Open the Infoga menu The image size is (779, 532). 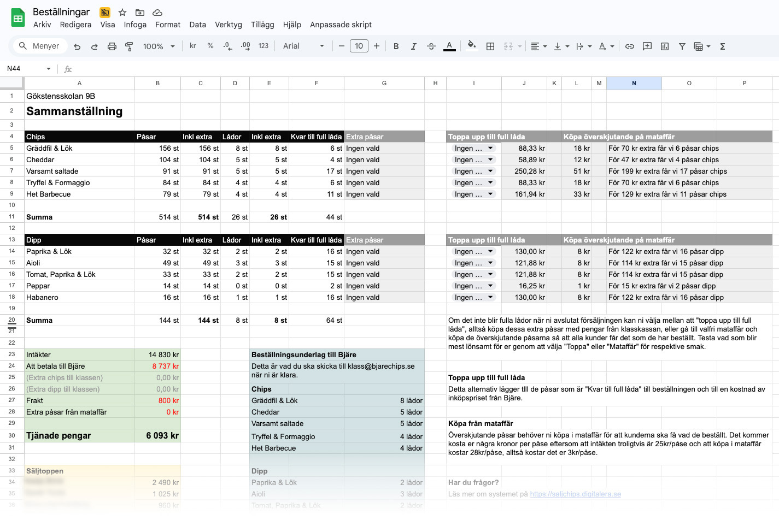pyautogui.click(x=135, y=25)
